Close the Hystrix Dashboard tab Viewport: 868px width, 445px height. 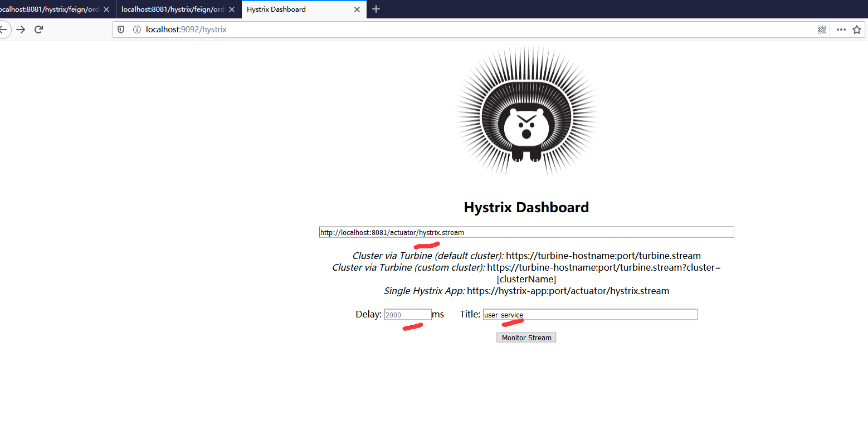pos(357,9)
